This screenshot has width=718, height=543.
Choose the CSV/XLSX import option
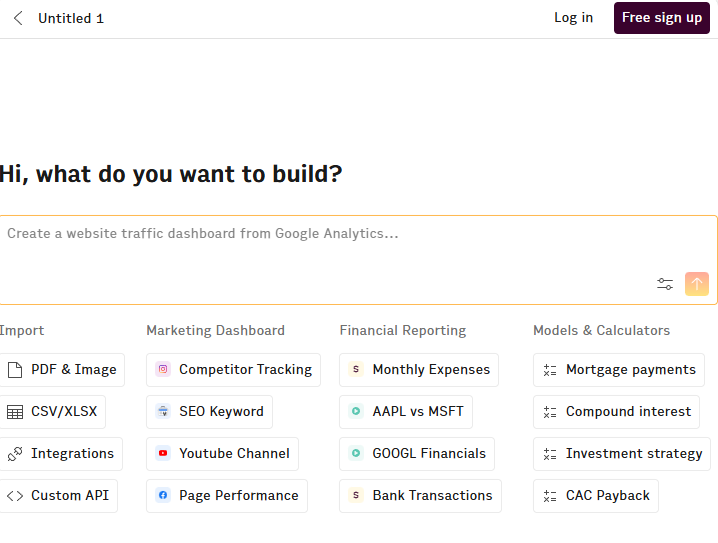coord(52,412)
